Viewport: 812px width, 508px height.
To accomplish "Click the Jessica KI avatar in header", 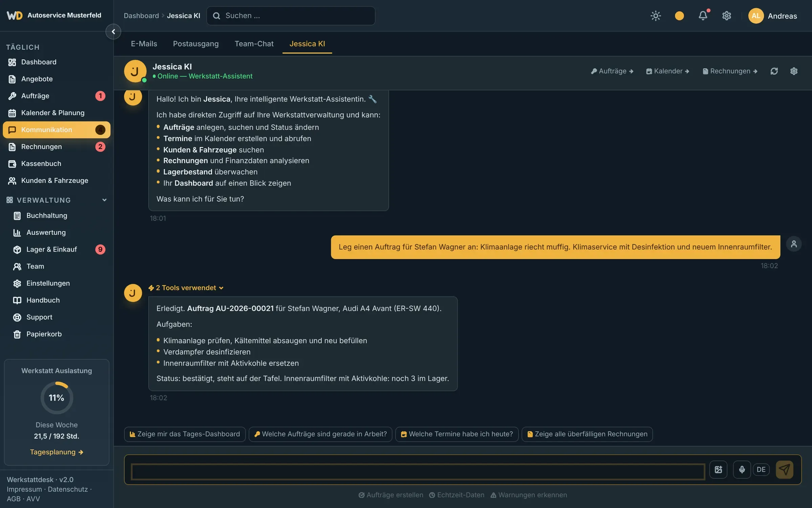I will point(135,71).
